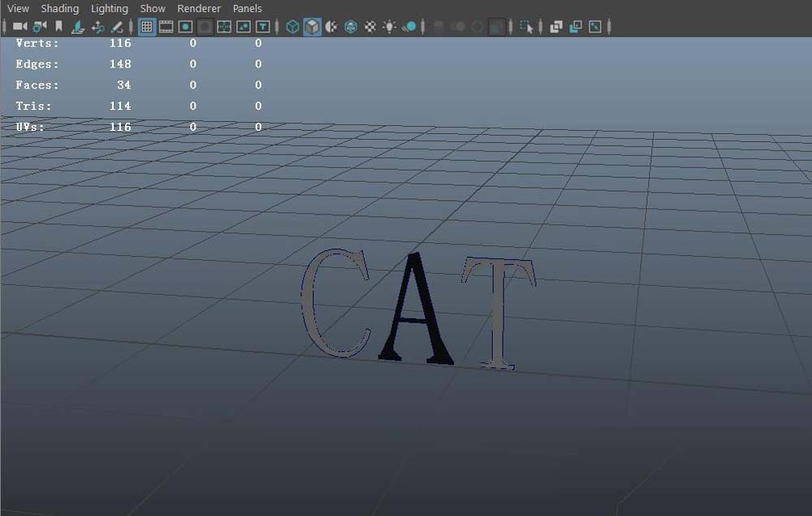This screenshot has height=516, width=812.
Task: Click the Image Plane icon
Action: coord(78,27)
